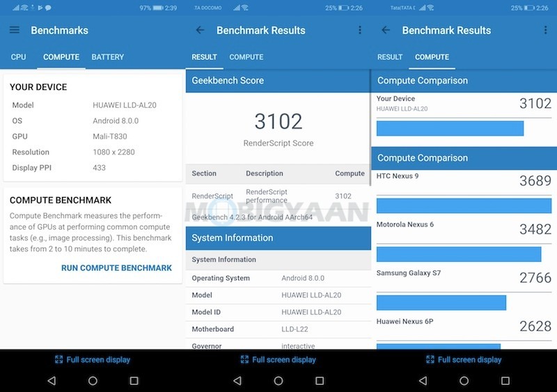557x392 pixels.
Task: Tap Motorola Nexus 6 score 3482
Action: pyautogui.click(x=535, y=229)
